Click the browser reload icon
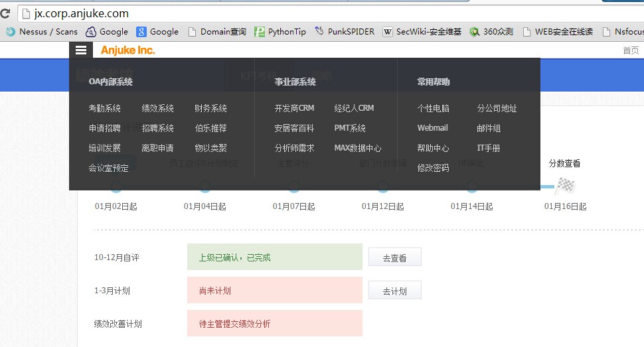Image resolution: width=644 pixels, height=347 pixels. (x=5, y=13)
